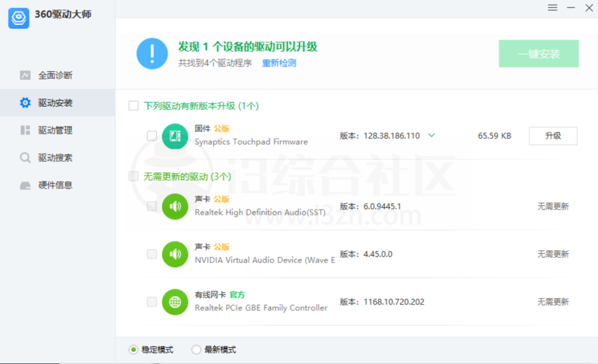Tick the Realtek High Definition Audio checkbox
598x364 pixels.
coord(152,206)
